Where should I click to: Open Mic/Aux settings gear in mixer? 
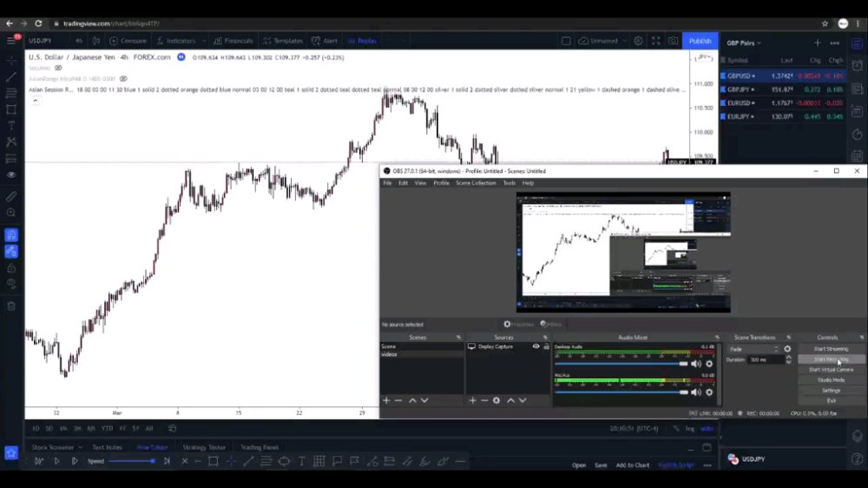(x=709, y=392)
